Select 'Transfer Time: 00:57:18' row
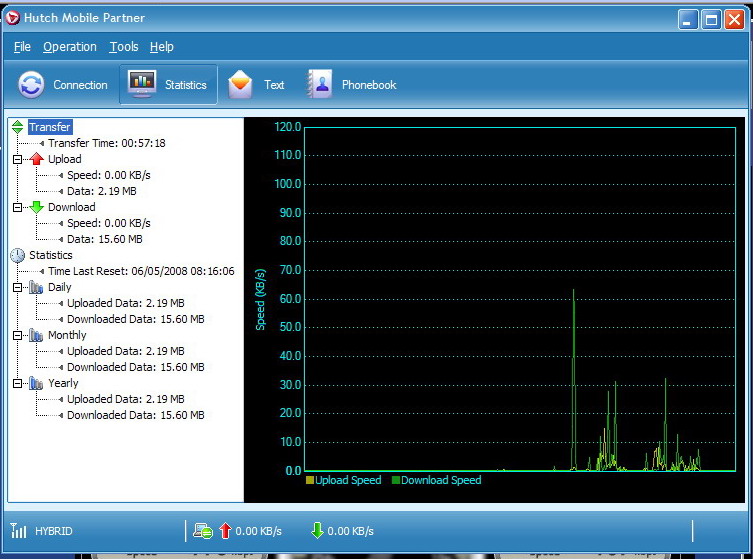The image size is (753, 559). [x=107, y=143]
